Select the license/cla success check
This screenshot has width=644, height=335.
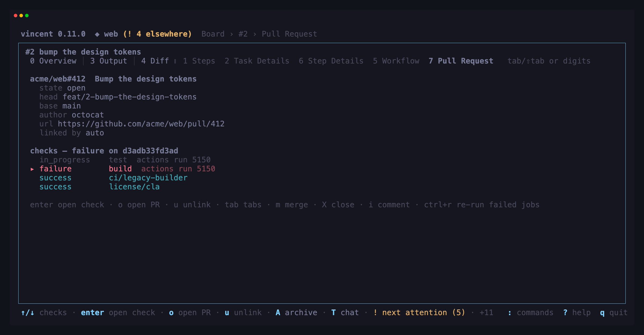[100, 187]
